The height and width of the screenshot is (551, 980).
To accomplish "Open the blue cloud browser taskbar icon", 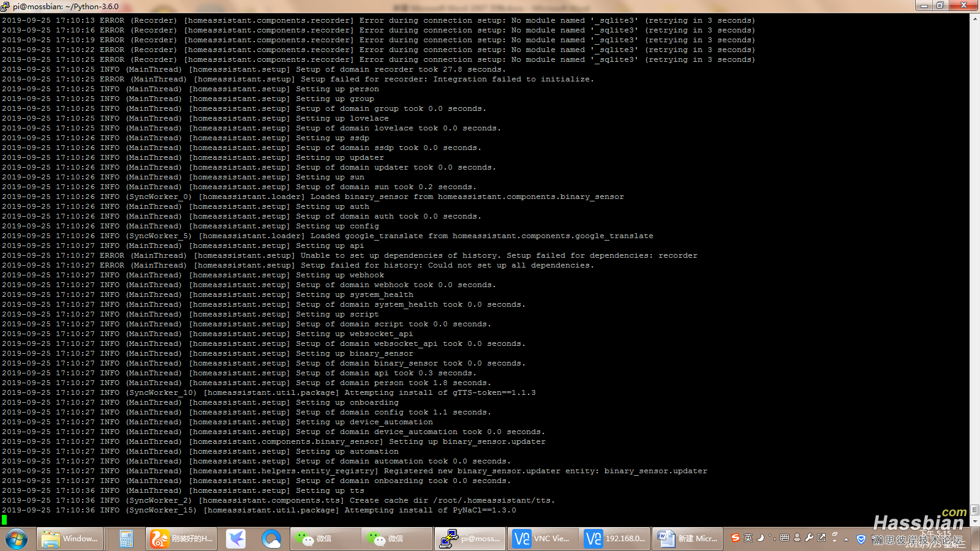I will (x=271, y=539).
